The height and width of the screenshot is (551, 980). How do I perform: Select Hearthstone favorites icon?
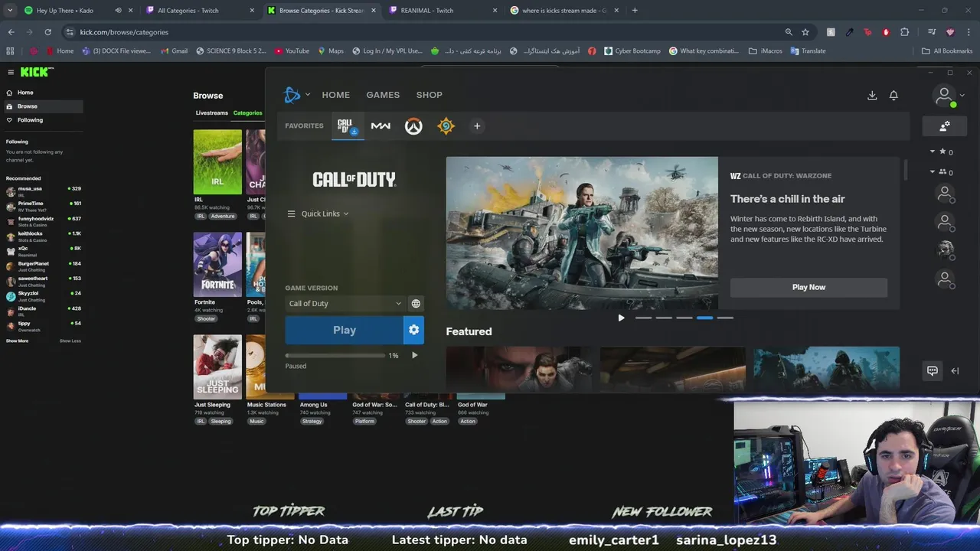tap(446, 126)
